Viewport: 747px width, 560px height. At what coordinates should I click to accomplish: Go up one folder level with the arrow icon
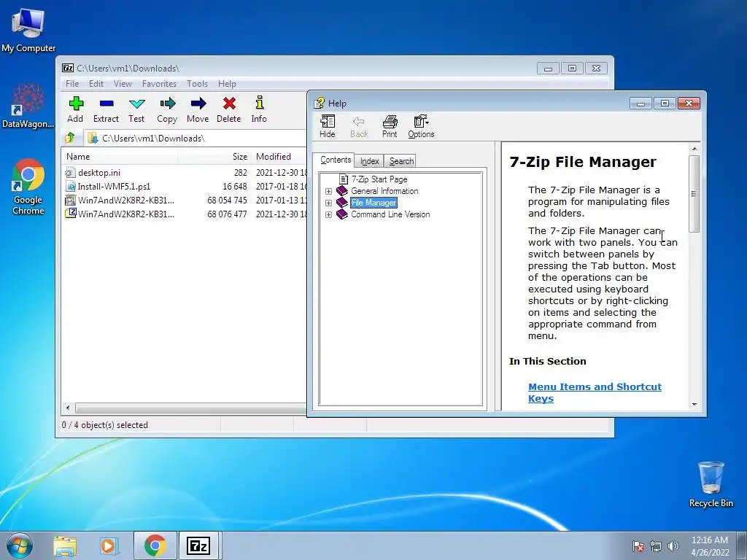pos(70,138)
